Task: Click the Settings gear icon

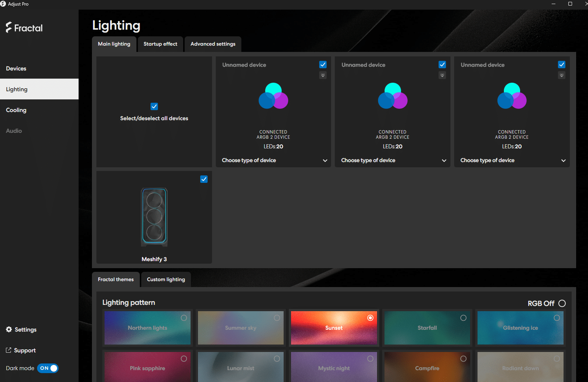Action: [x=9, y=329]
